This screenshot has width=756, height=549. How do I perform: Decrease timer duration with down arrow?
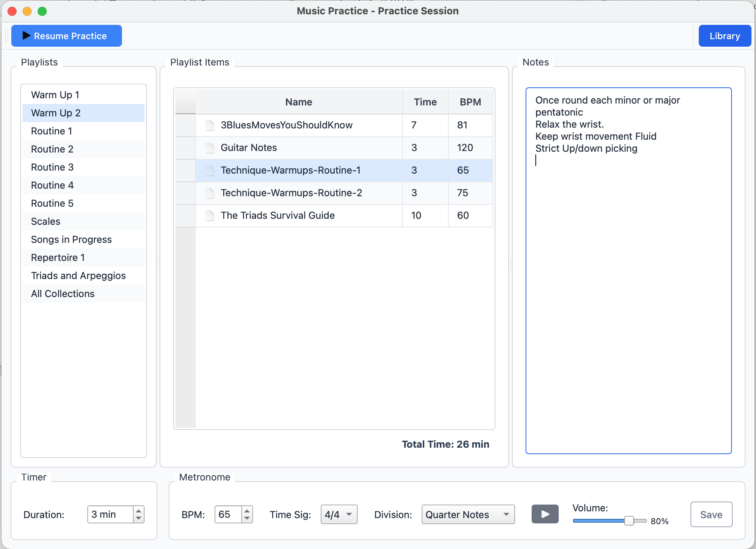(139, 518)
